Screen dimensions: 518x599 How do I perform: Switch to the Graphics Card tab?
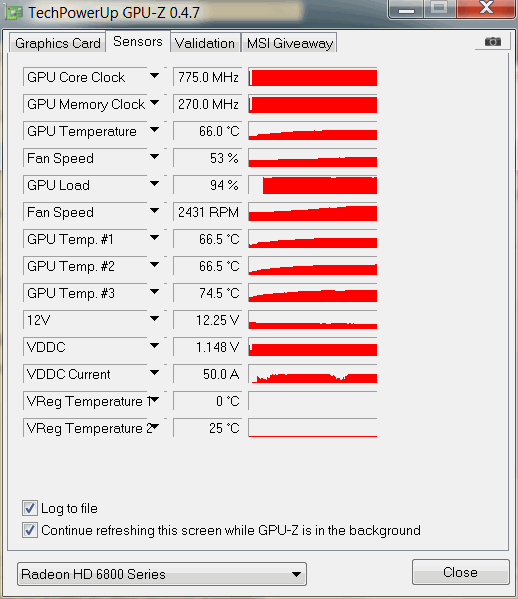click(58, 43)
